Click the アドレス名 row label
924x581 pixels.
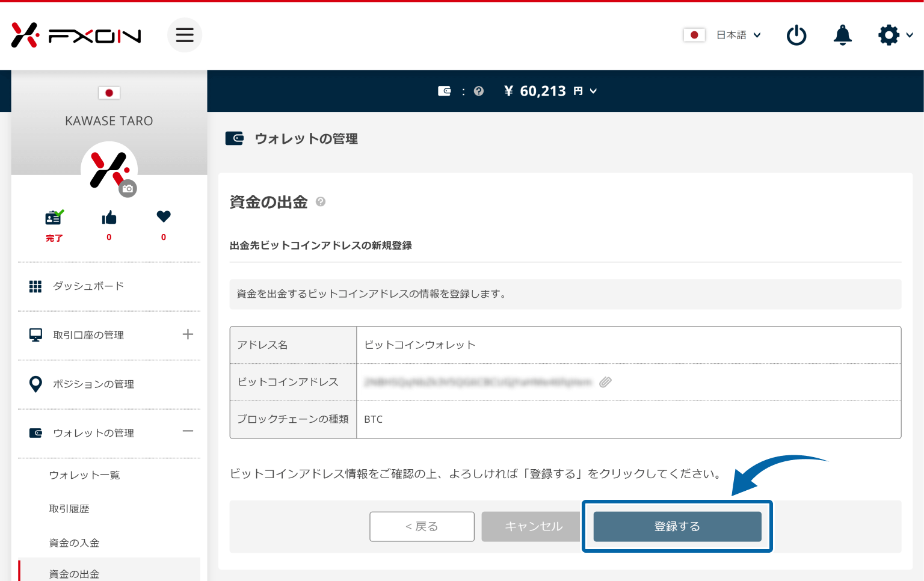(262, 345)
